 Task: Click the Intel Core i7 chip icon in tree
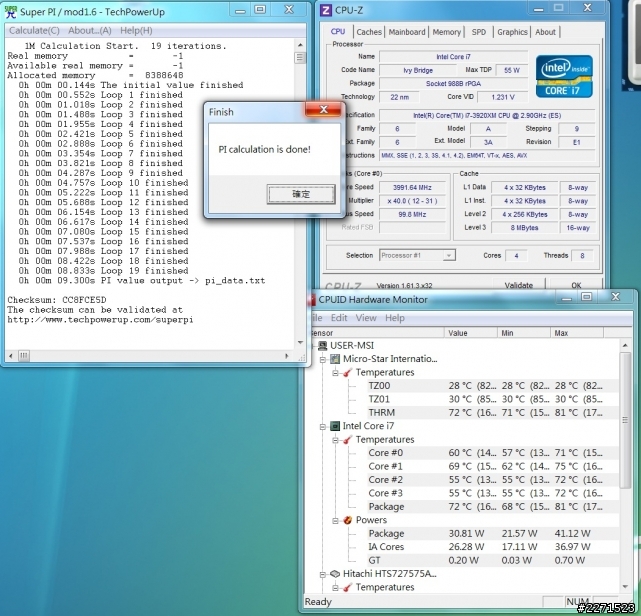pos(333,426)
